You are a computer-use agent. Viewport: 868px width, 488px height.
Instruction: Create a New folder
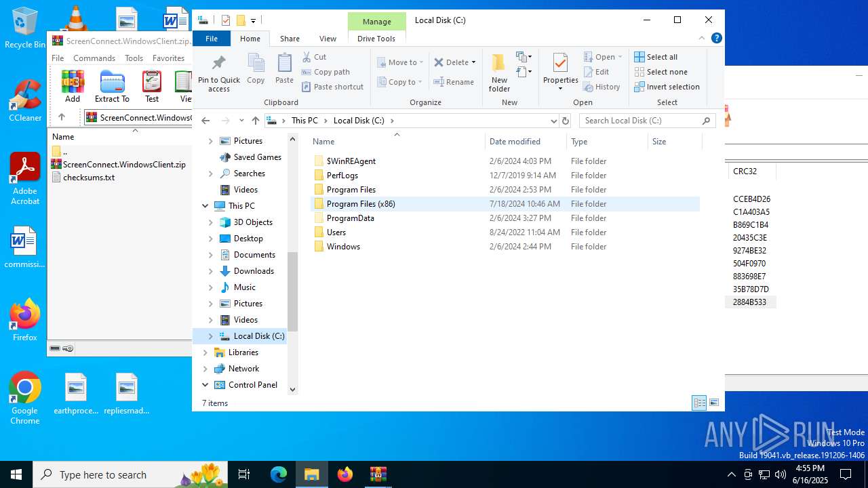pyautogui.click(x=499, y=73)
